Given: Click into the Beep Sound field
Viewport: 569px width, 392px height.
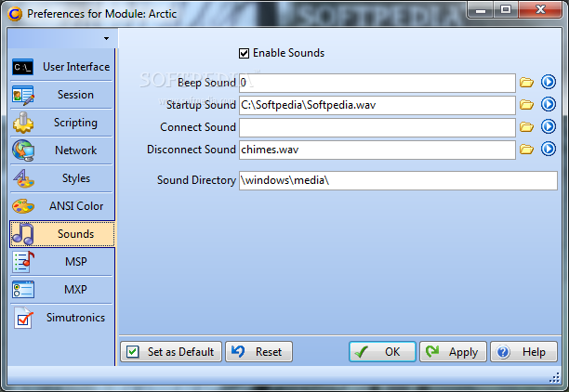Looking at the screenshot, I should (x=377, y=83).
